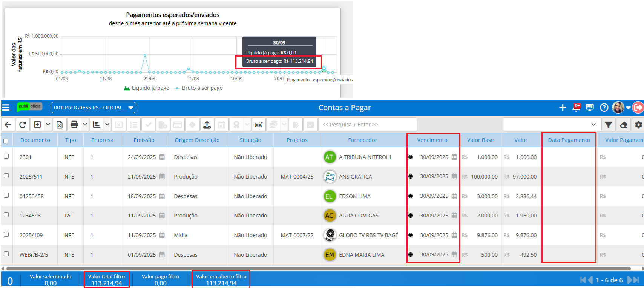This screenshot has height=288, width=644.
Task: Click the Excel export icon
Action: click(60, 125)
